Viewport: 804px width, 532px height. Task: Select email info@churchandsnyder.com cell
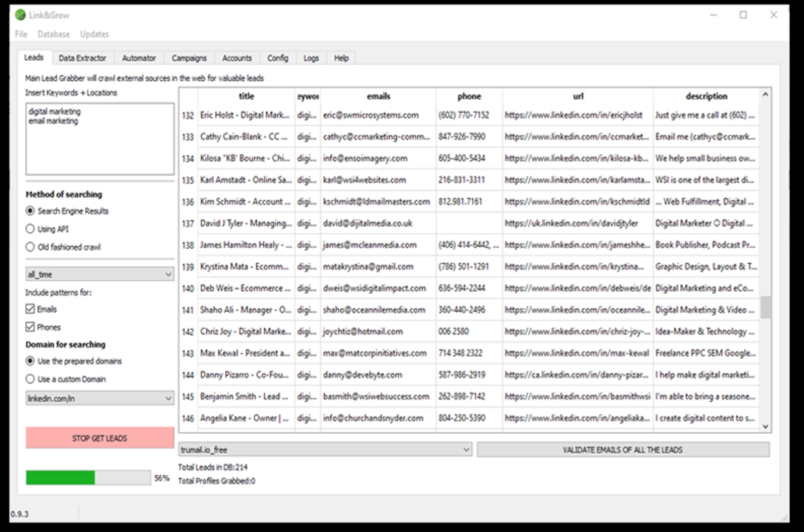click(378, 418)
